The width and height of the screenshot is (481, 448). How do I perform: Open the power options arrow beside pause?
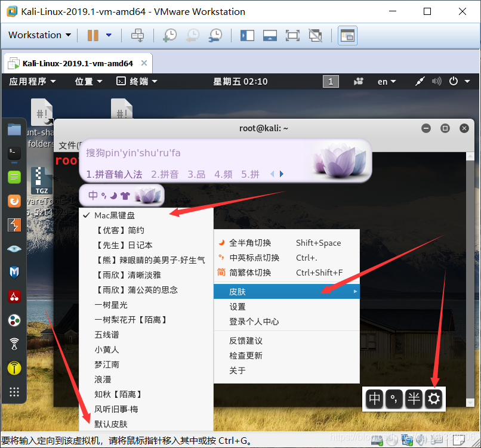click(x=109, y=35)
